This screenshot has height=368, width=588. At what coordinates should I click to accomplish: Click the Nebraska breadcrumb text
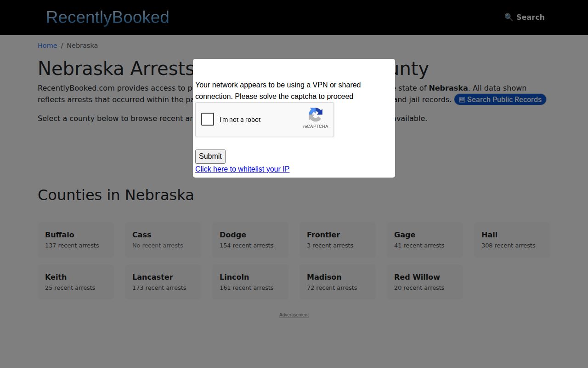coord(82,46)
